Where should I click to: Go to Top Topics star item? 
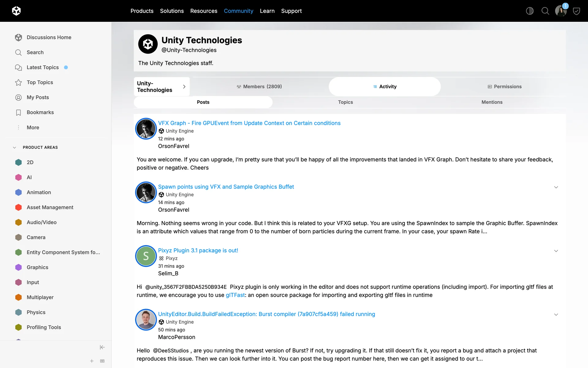coord(40,82)
